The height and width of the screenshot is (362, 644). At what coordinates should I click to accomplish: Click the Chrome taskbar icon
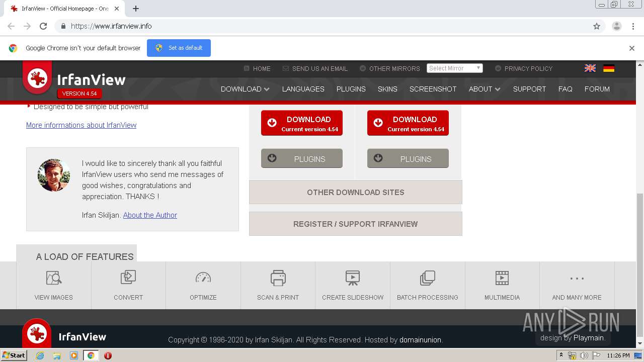(x=91, y=355)
